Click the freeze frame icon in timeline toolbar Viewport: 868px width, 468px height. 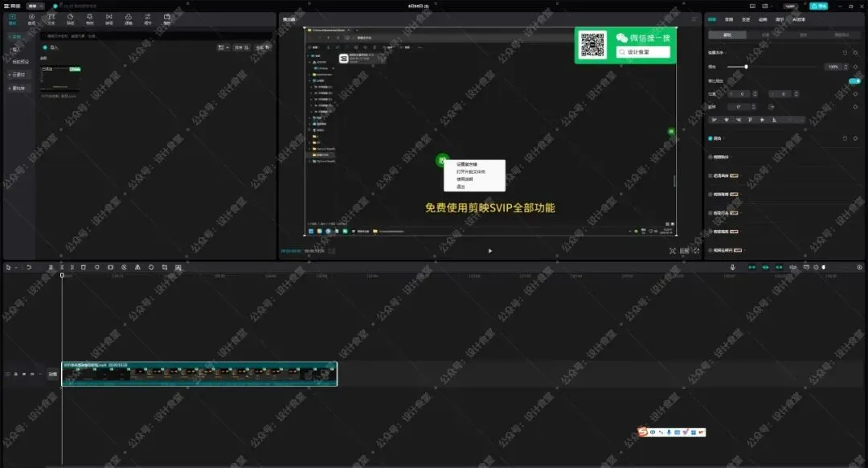pos(110,268)
